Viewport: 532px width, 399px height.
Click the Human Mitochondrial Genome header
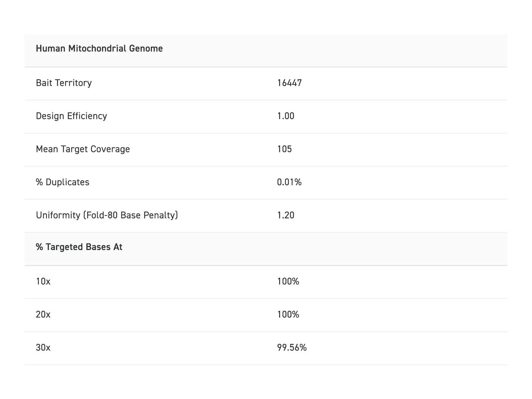99,49
